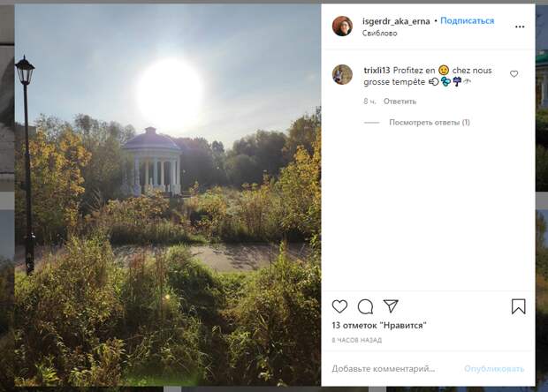Viewport: 548px width, 392px height.
Task: Like the post with the heart icon
Action: 339,306
